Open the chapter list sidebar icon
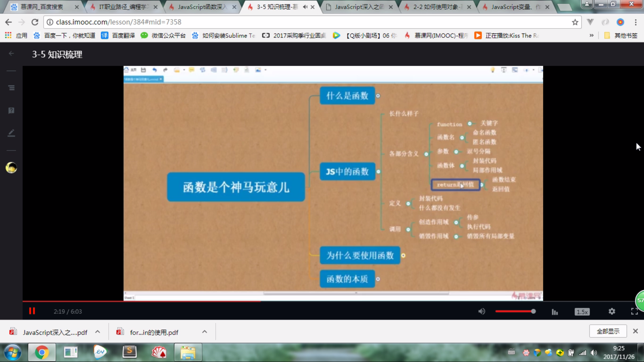 point(11,88)
